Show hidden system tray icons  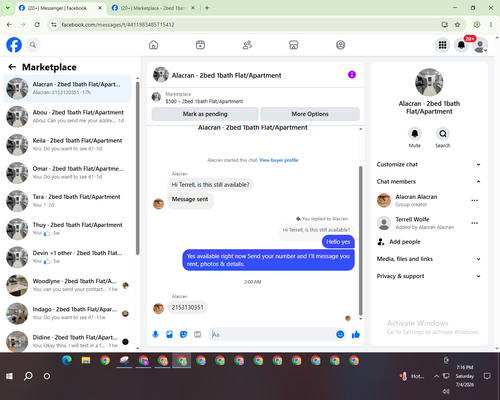point(436,376)
